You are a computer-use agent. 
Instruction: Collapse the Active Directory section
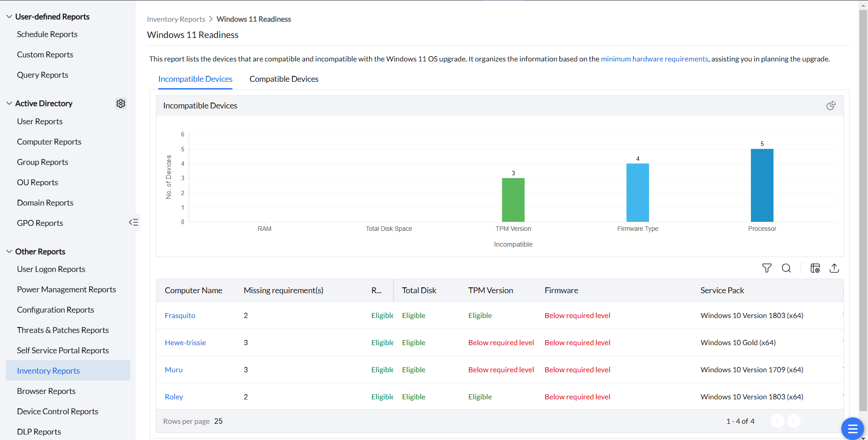coord(9,103)
